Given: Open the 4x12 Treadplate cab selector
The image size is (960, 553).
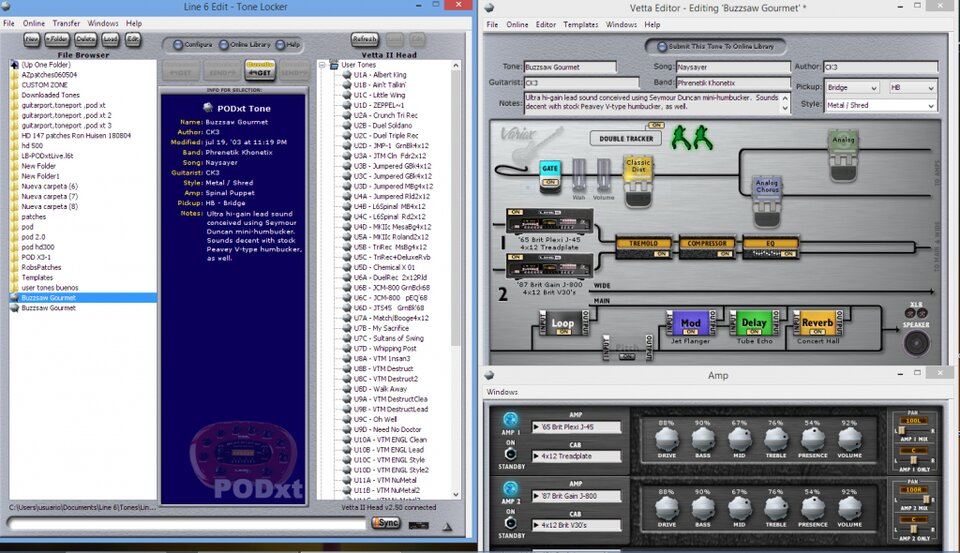Looking at the screenshot, I should tap(576, 456).
